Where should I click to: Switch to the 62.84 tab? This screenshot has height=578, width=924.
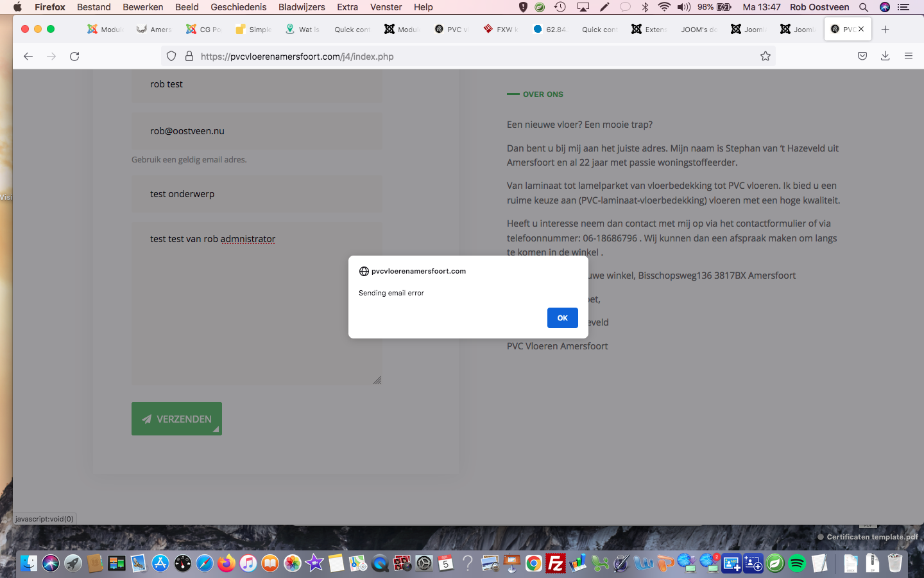coord(551,29)
